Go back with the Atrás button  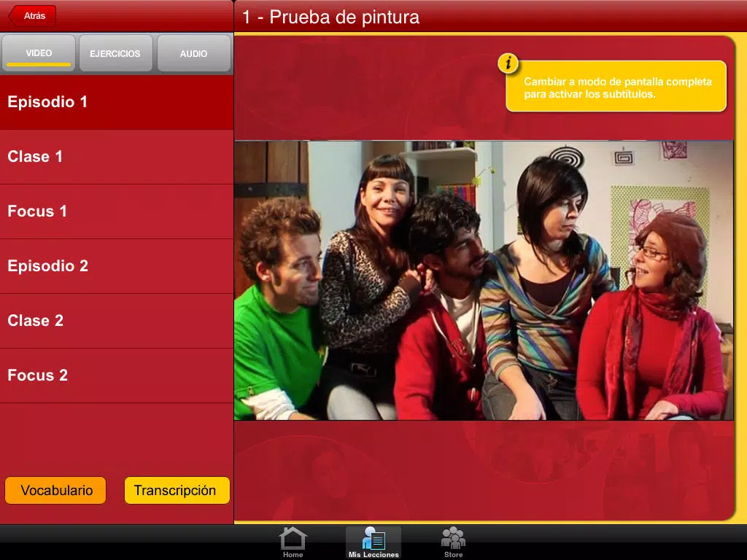(32, 16)
